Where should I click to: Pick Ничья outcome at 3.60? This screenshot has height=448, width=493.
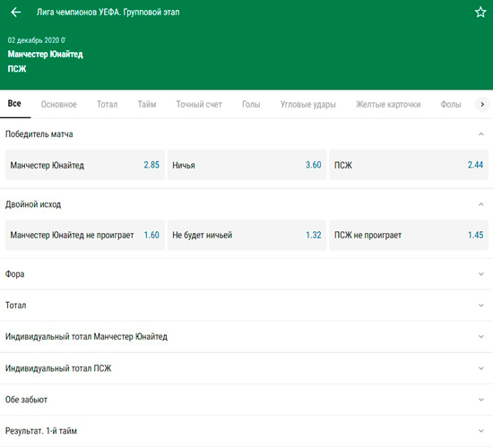click(x=246, y=165)
